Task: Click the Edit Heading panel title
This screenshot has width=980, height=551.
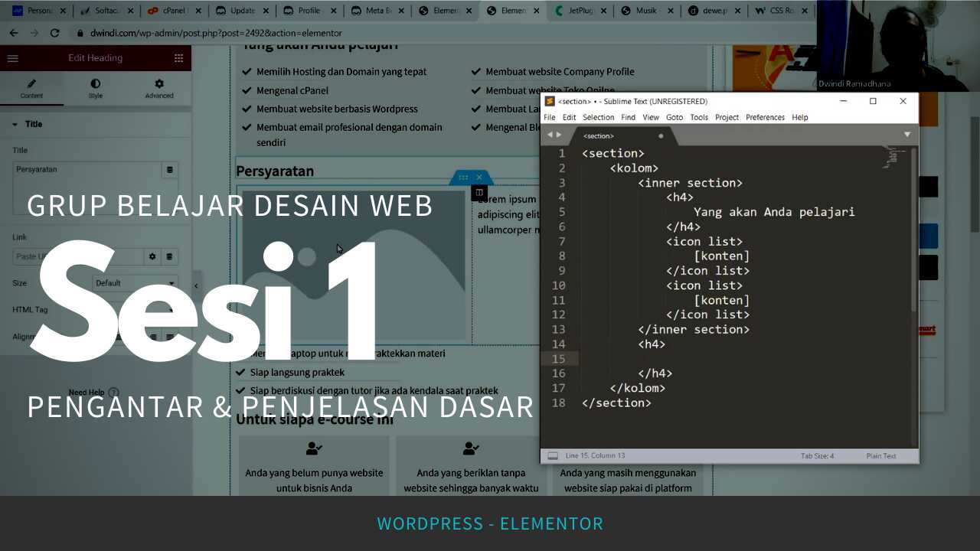Action: (x=95, y=58)
